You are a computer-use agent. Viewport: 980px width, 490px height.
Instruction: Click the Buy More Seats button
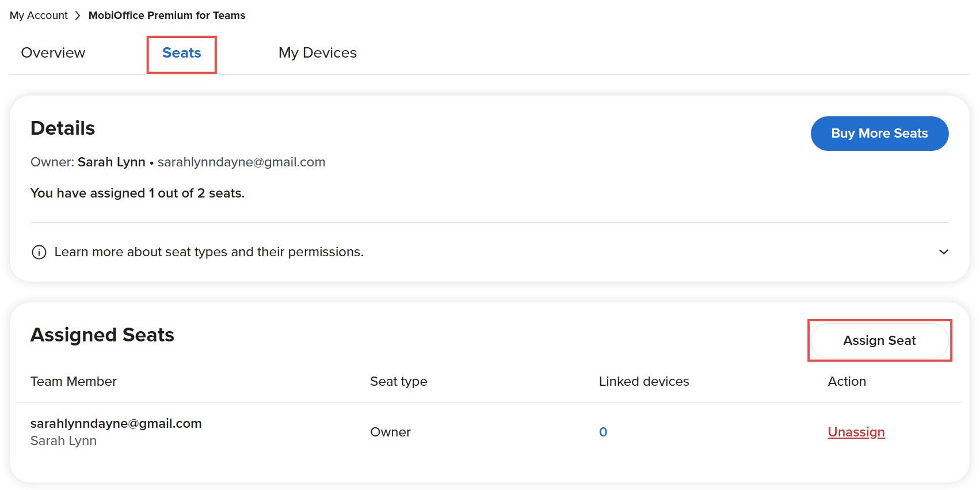879,134
